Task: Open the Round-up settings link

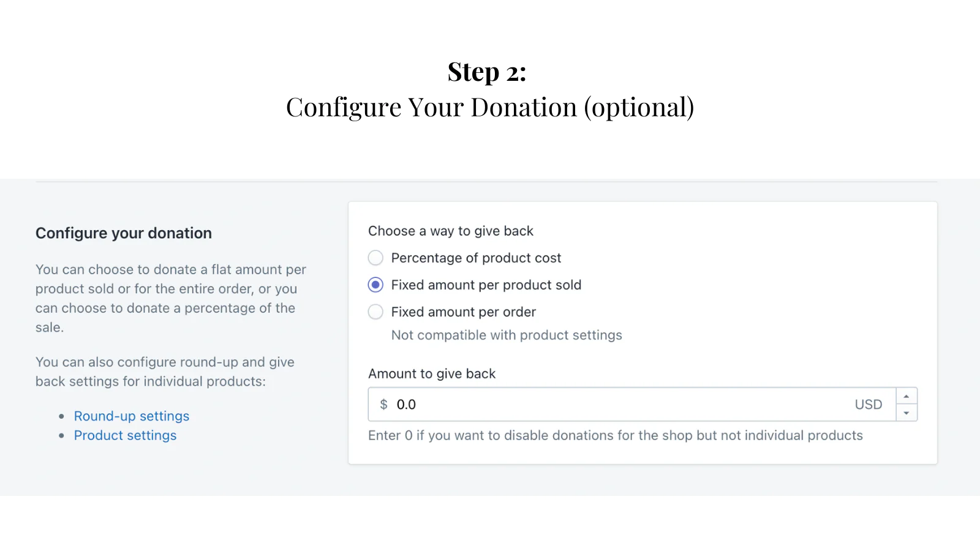Action: (x=132, y=416)
